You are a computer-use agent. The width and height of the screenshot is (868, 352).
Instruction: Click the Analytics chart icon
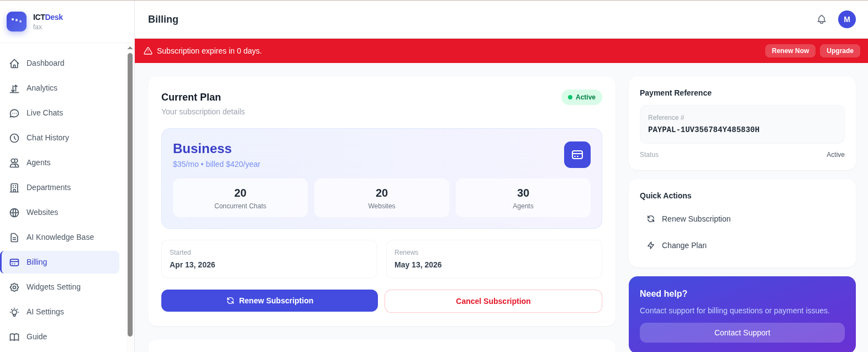click(x=14, y=88)
